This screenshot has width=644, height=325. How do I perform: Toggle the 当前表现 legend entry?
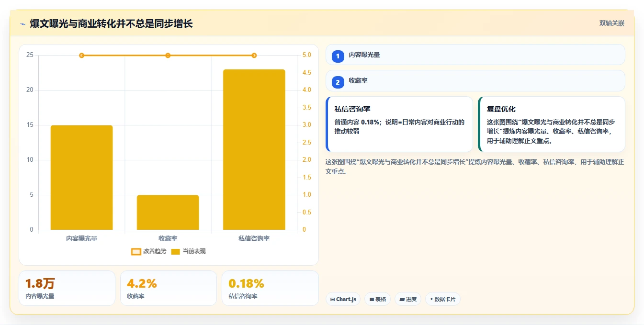[188, 251]
